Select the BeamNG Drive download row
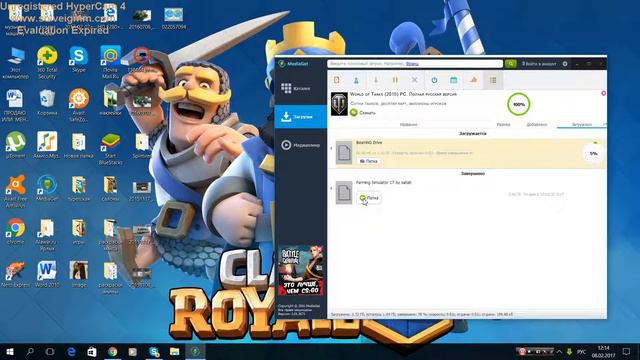Image resolution: width=640 pixels, height=360 pixels. [467, 153]
